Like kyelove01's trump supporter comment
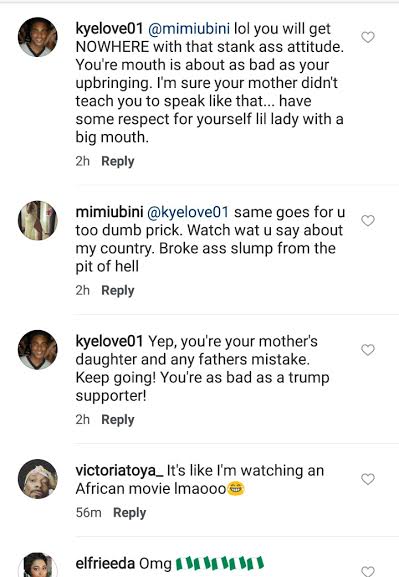This screenshot has height=577, width=399. coord(368,350)
